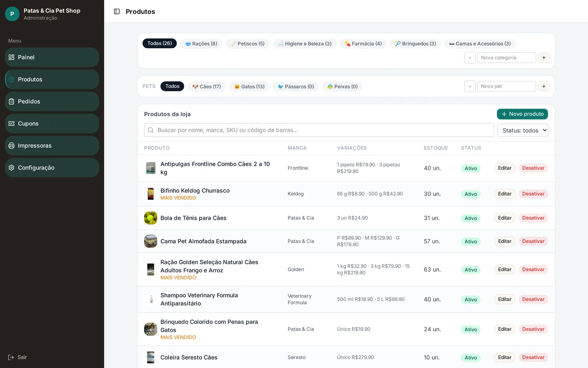Screen dimensions: 588x368
Task: Go to the Impressoras section
Action: coord(52,145)
